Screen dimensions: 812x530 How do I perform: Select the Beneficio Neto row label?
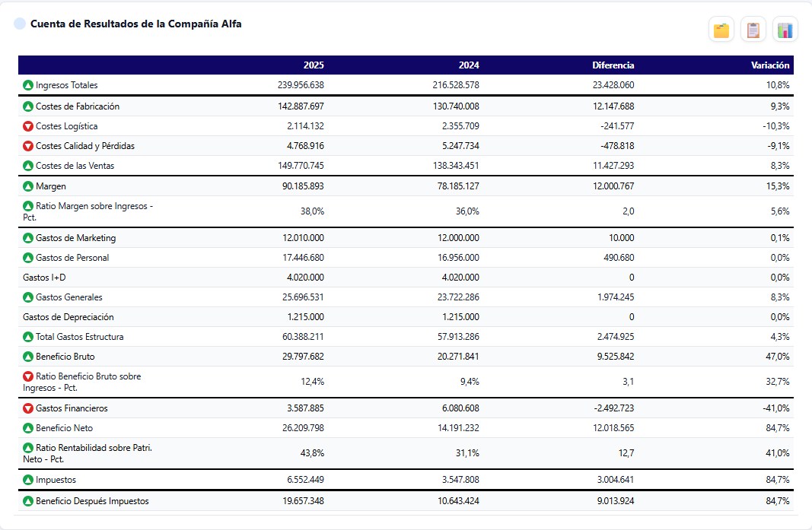[x=64, y=428]
